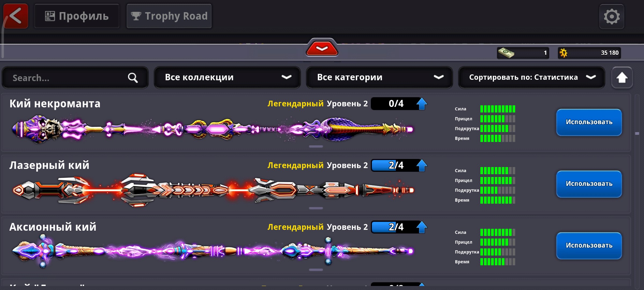Click Использовать for Аксионный кий

click(589, 246)
